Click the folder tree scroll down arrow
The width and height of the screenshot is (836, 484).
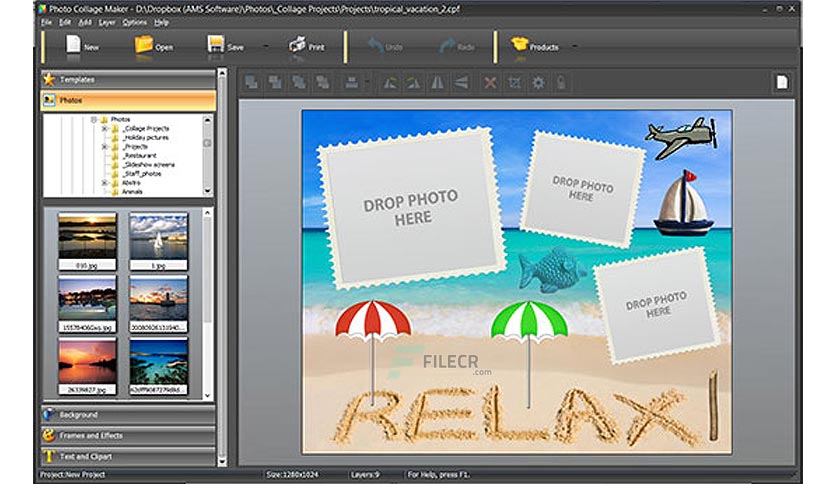(207, 191)
